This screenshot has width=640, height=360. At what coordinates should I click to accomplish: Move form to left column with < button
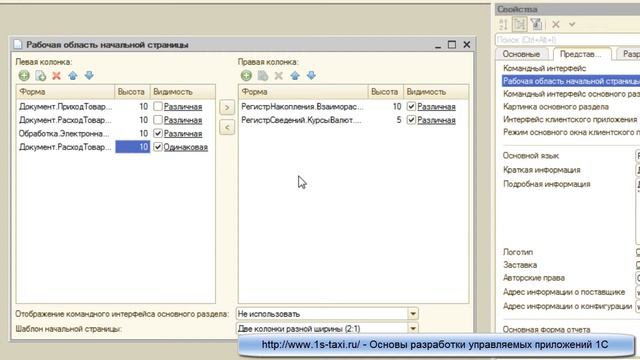point(227,127)
